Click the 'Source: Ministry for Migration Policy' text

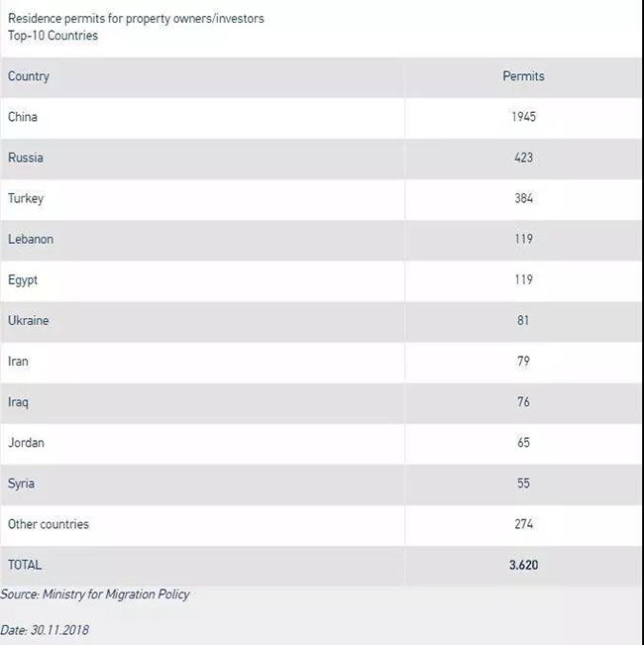pyautogui.click(x=95, y=594)
